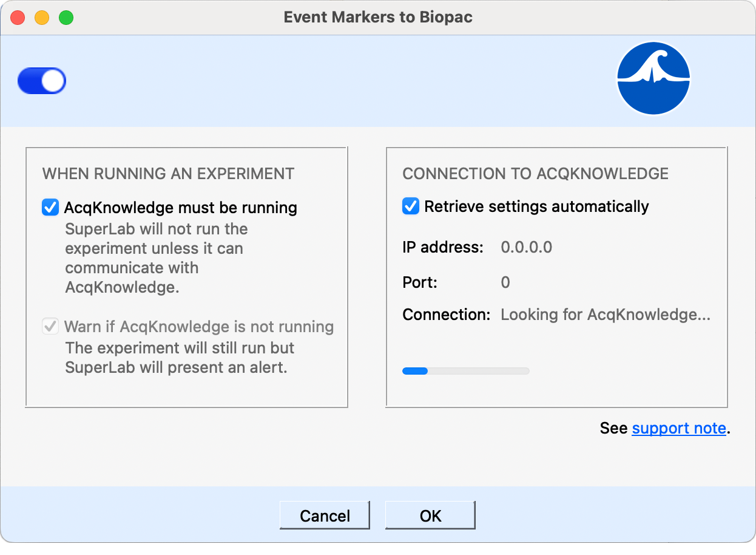The width and height of the screenshot is (756, 555).
Task: Click the "WHEN RUNNING AN EXPERIMENT" section header
Action: (x=167, y=174)
